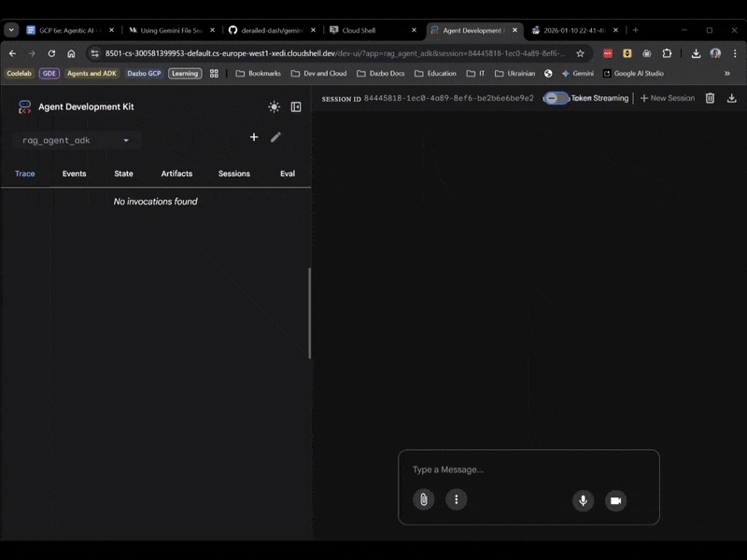
Task: Turn on the video camera input
Action: 615,500
